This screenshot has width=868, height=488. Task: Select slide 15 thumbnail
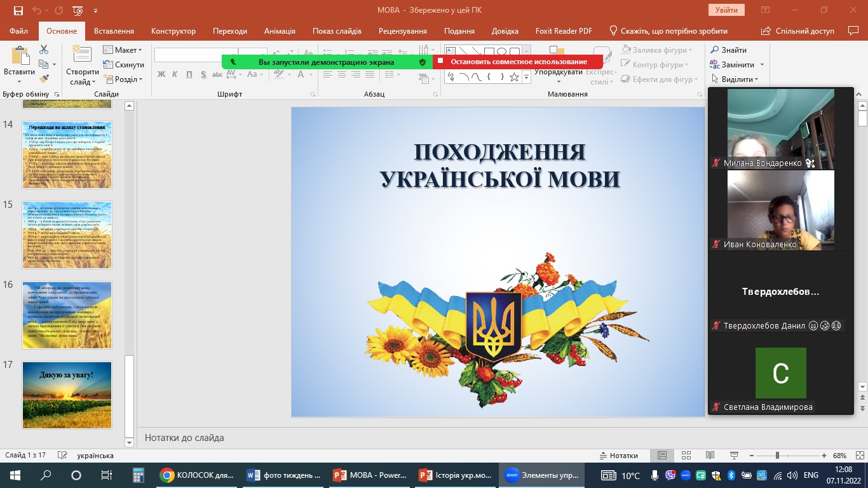[67, 235]
